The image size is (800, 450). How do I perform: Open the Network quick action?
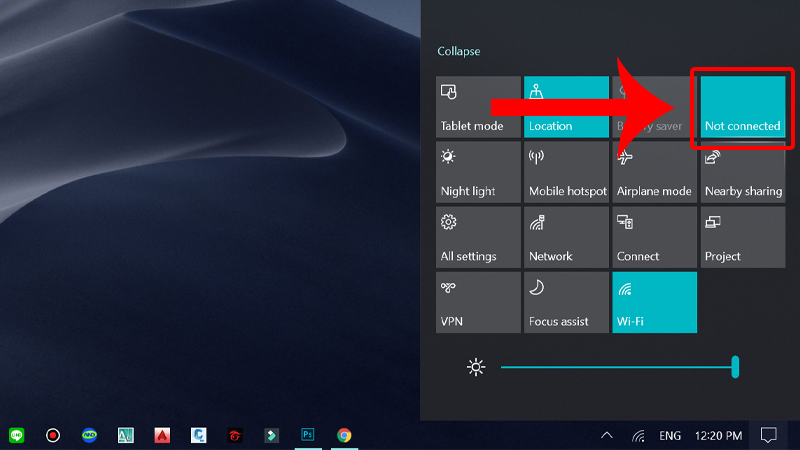coord(566,237)
